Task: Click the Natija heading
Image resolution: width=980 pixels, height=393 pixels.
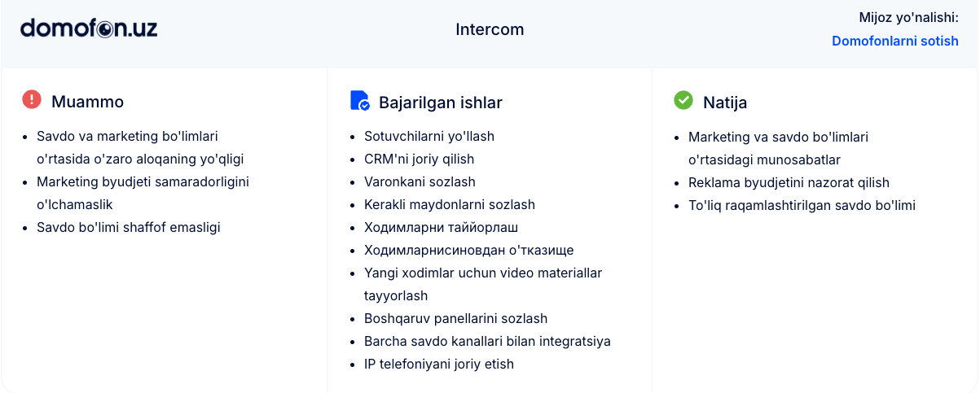Action: (x=724, y=103)
